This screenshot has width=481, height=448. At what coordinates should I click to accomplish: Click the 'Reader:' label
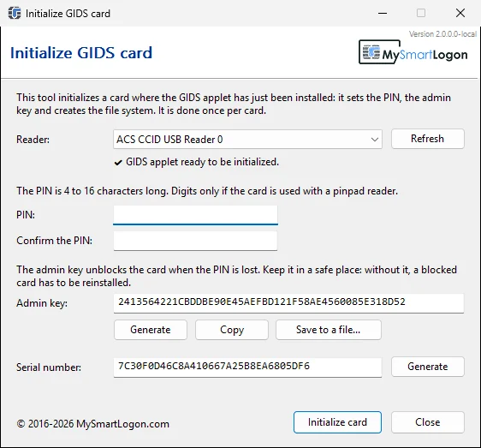(33, 140)
